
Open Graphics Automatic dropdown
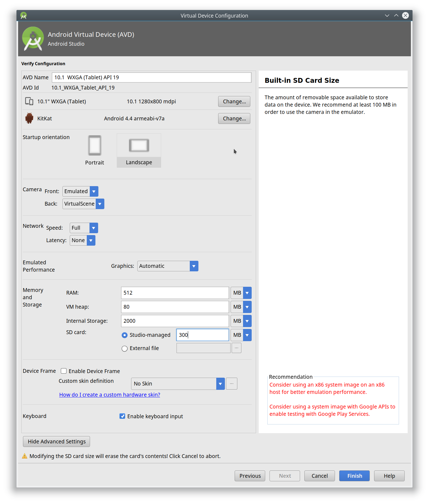tap(168, 266)
